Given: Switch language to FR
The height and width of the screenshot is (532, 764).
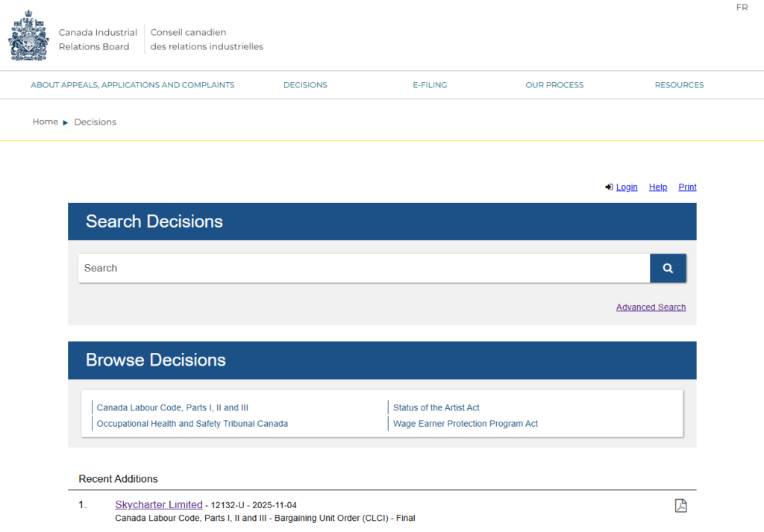Looking at the screenshot, I should click(742, 7).
